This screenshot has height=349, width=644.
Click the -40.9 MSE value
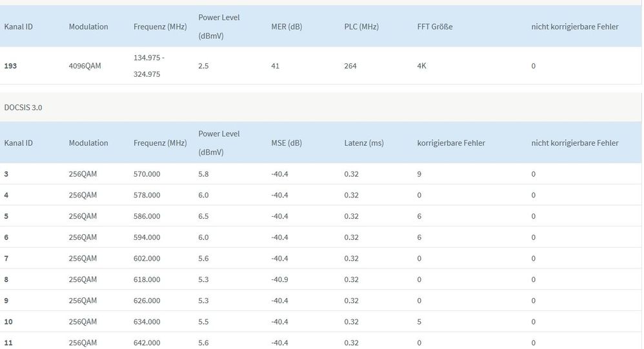click(279, 279)
